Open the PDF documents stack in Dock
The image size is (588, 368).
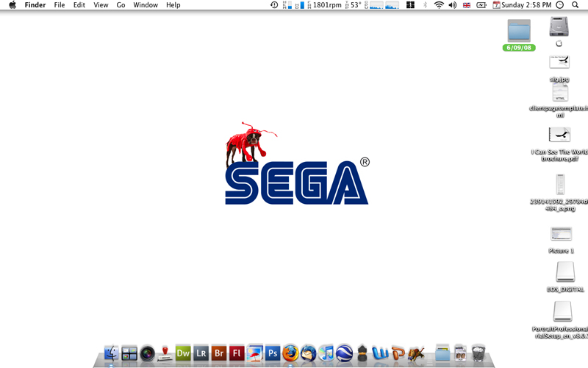461,353
